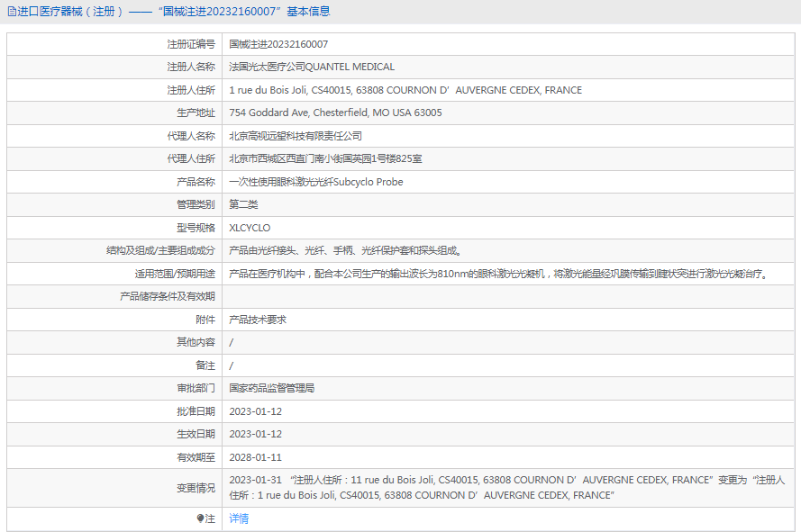Click the 备注 label

[205, 365]
